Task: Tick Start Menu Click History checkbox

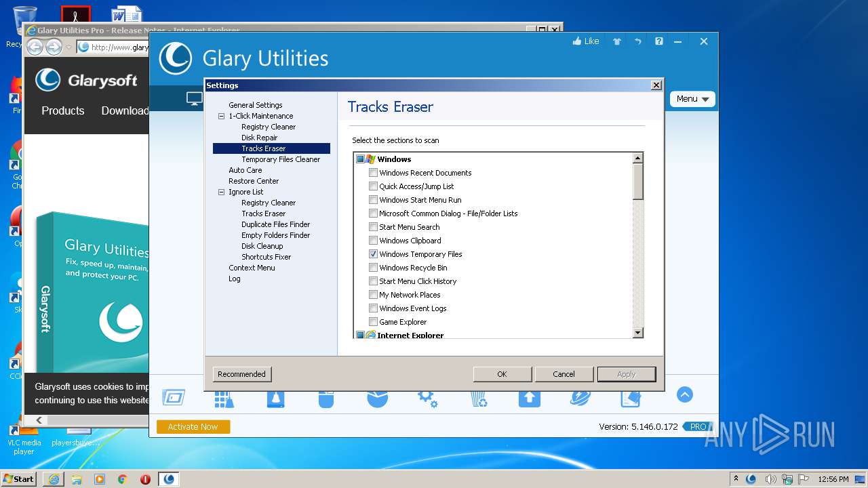Action: [373, 281]
